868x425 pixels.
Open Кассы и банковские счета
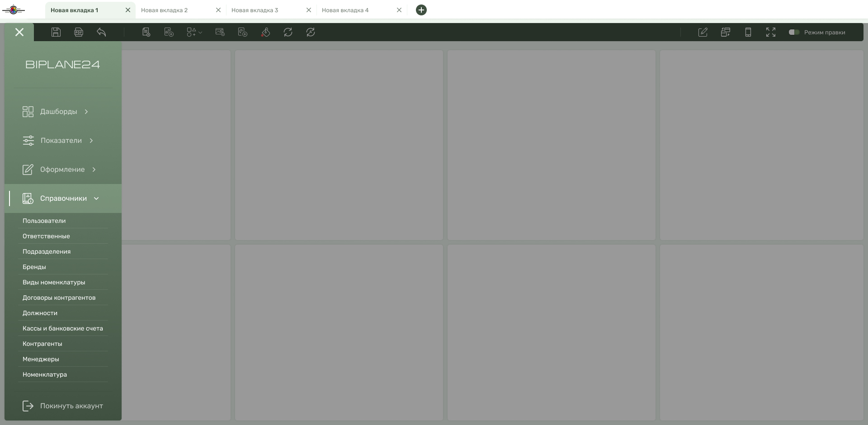click(x=63, y=328)
